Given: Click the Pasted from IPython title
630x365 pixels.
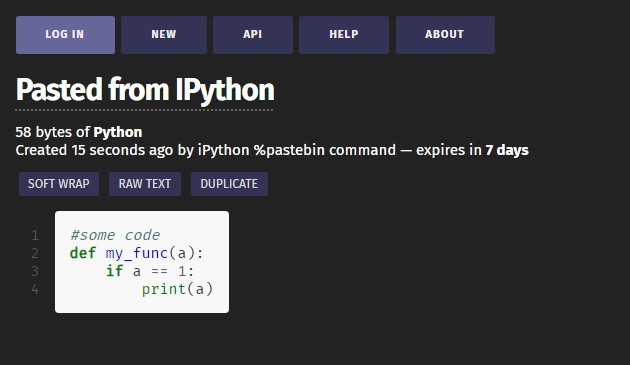Looking at the screenshot, I should [x=145, y=90].
